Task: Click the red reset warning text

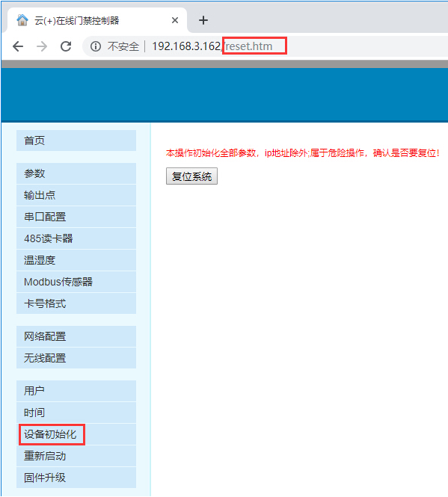Action: [302, 153]
